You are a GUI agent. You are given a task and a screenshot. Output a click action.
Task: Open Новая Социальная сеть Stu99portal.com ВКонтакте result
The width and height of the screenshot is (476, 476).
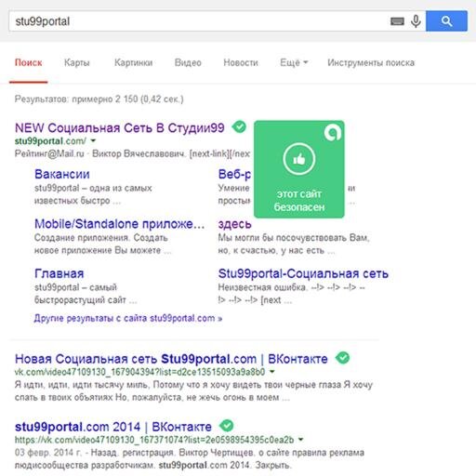(171, 359)
